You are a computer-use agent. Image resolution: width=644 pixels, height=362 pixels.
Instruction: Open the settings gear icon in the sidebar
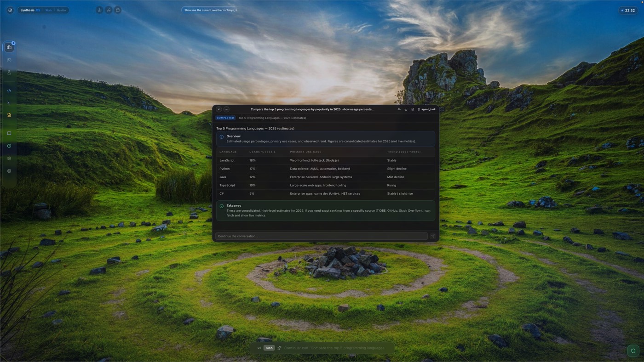9,158
